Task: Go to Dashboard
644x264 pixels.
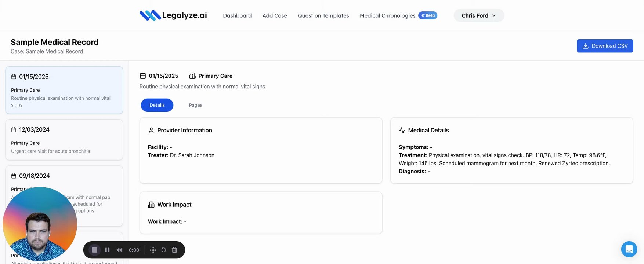Action: pyautogui.click(x=237, y=15)
